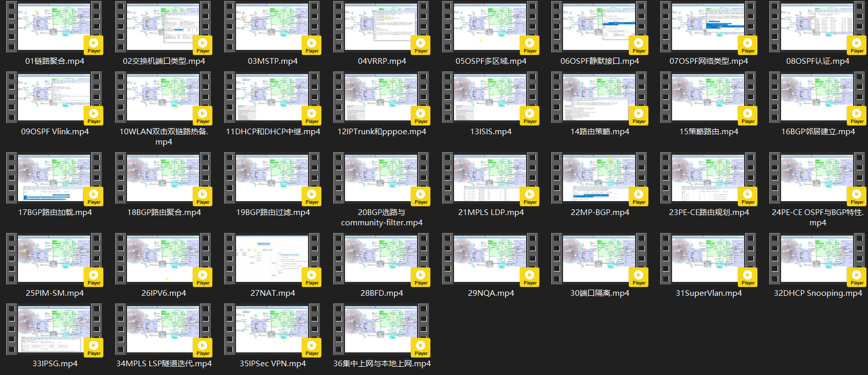The height and width of the screenshot is (375, 868).
Task: Click Player badge icon on 01链路聚合.mp4
Action: pyautogui.click(x=94, y=45)
